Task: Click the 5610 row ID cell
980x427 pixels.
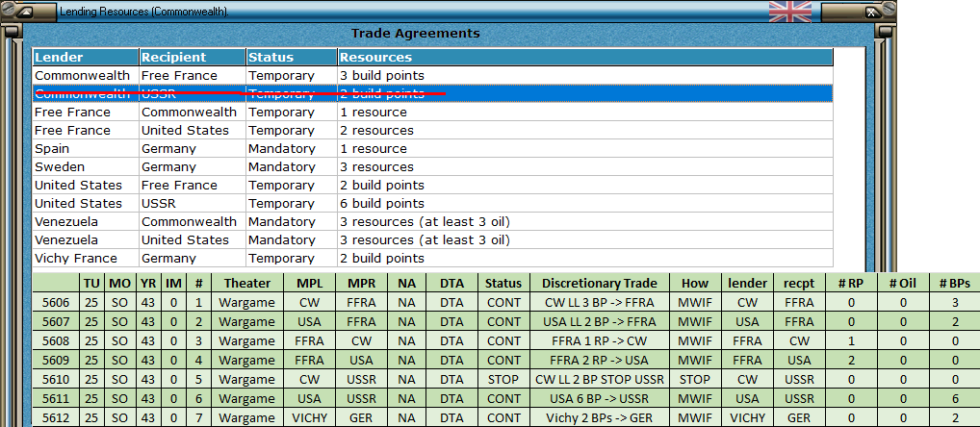Action: 56,380
